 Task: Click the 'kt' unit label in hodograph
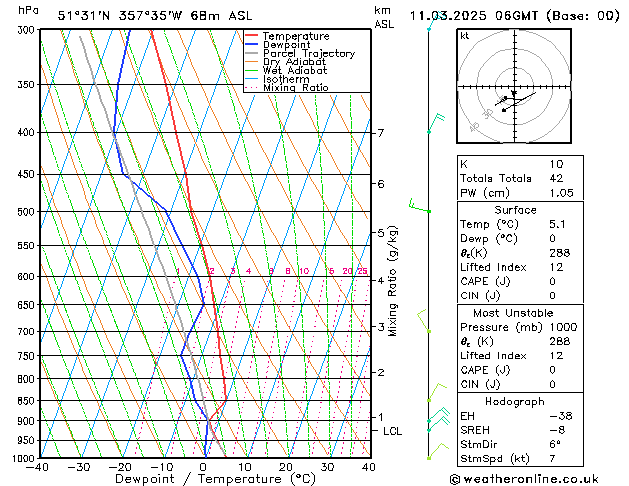(x=465, y=36)
